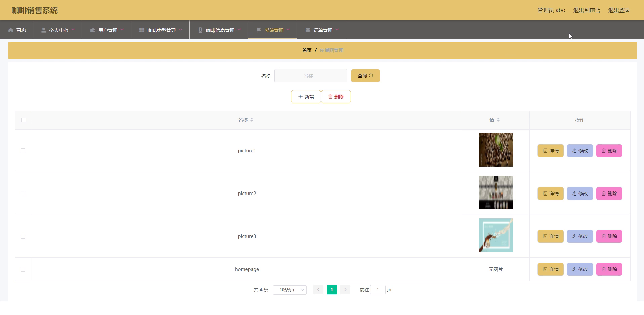View 详情 for picture1
The height and width of the screenshot is (315, 644).
[x=551, y=151]
